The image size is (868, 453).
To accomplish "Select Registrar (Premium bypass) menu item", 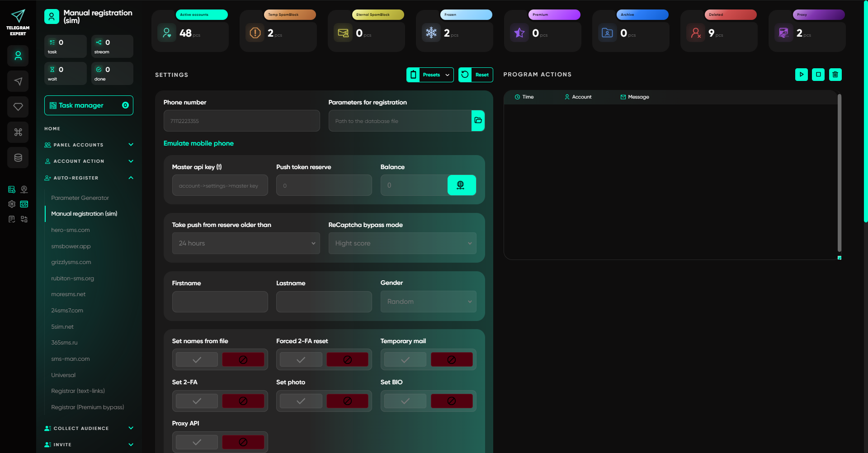I will pyautogui.click(x=88, y=407).
